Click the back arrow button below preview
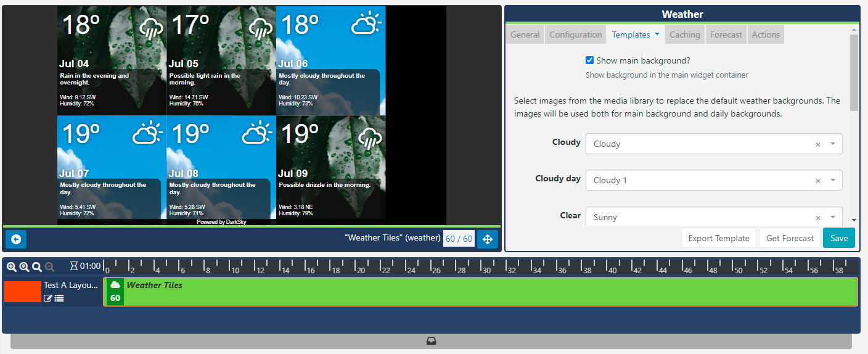Screen dimensions: 868x354 tap(16, 239)
